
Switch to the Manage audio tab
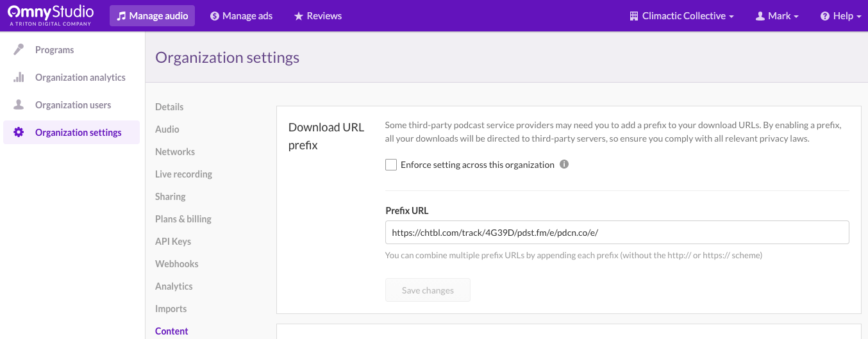(x=152, y=16)
